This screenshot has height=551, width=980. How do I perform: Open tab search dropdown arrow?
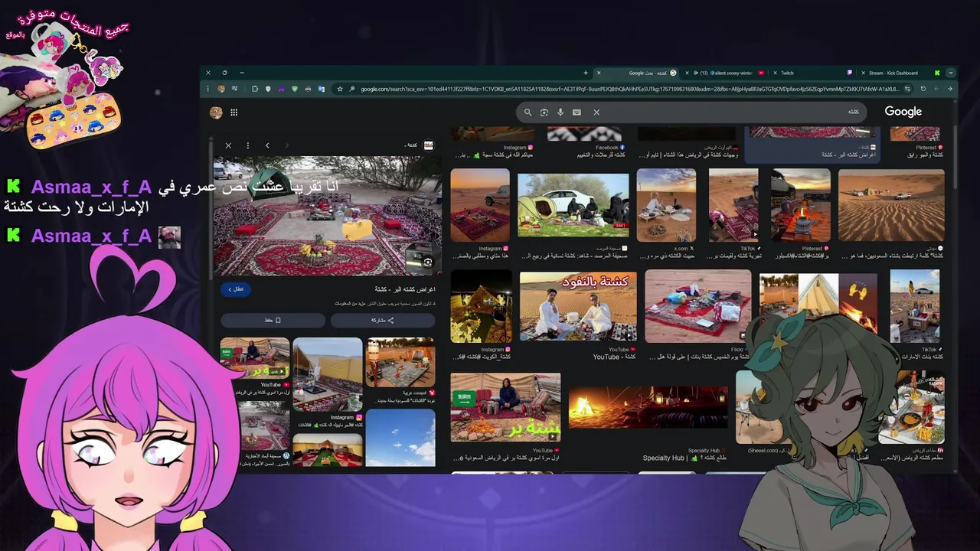[951, 73]
